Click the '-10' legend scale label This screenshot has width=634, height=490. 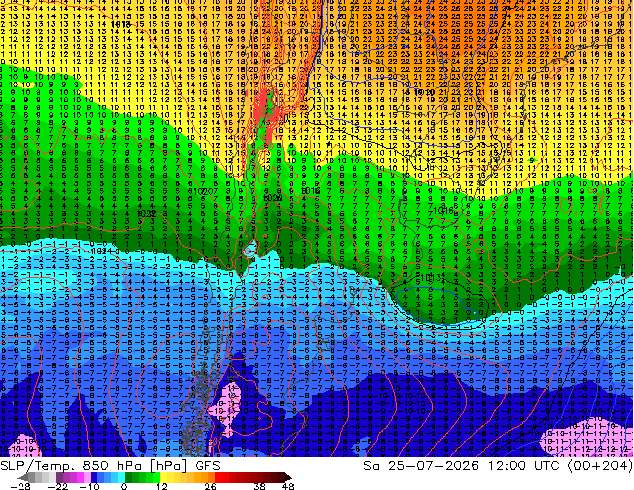pyautogui.click(x=89, y=486)
